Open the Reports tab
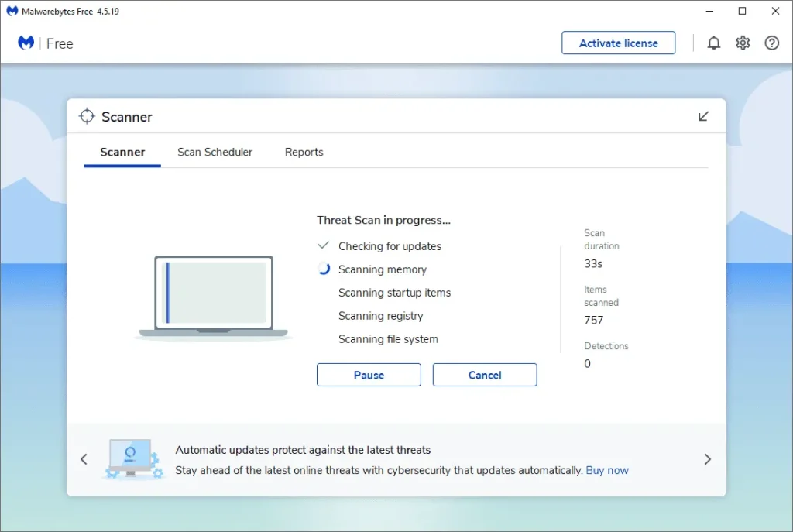This screenshot has width=793, height=532. [304, 153]
